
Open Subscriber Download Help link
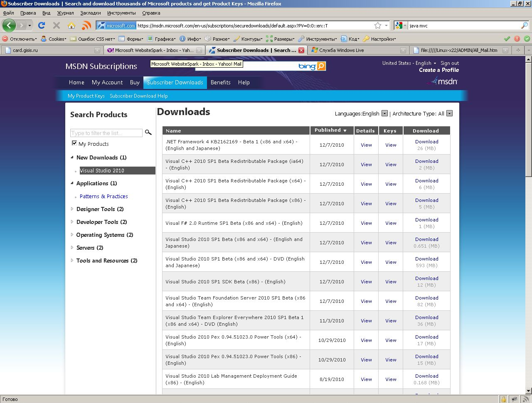139,96
